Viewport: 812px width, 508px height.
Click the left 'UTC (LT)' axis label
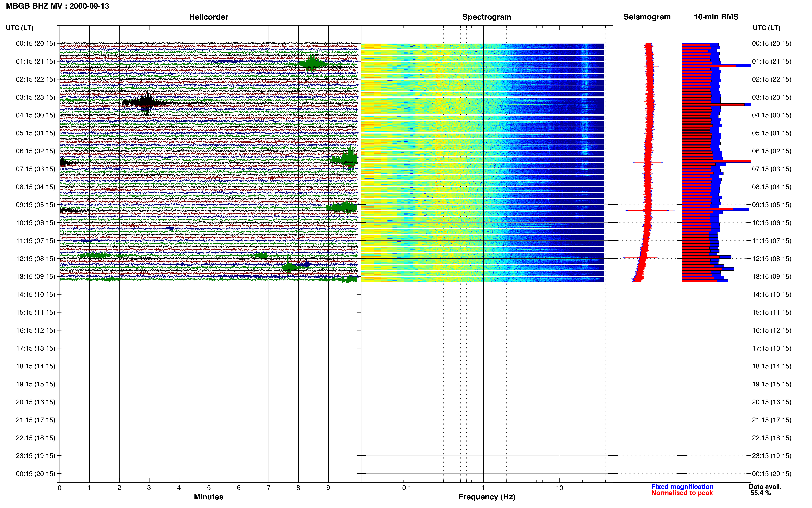[x=19, y=28]
